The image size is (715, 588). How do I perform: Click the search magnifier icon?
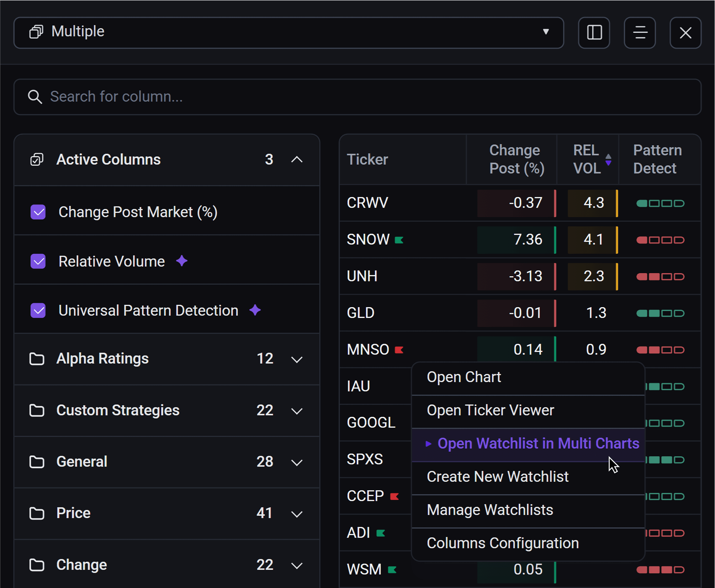click(35, 97)
